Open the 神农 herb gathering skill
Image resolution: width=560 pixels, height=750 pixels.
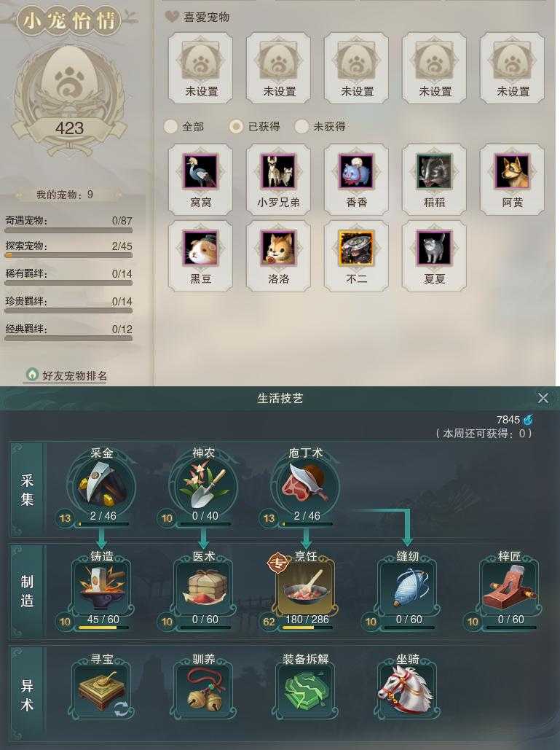click(x=204, y=485)
